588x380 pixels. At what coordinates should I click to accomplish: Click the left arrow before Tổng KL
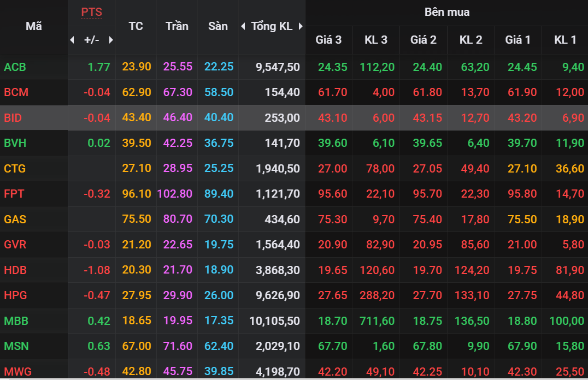coord(243,26)
